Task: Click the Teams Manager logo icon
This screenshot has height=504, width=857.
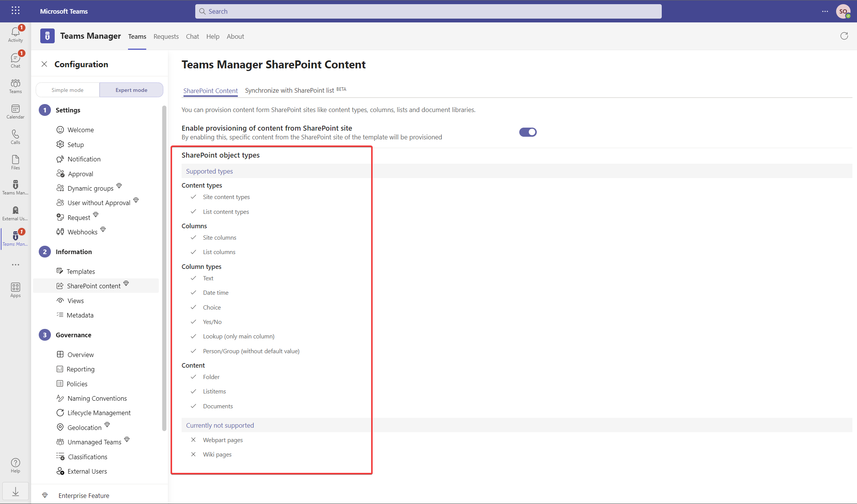Action: click(x=47, y=36)
